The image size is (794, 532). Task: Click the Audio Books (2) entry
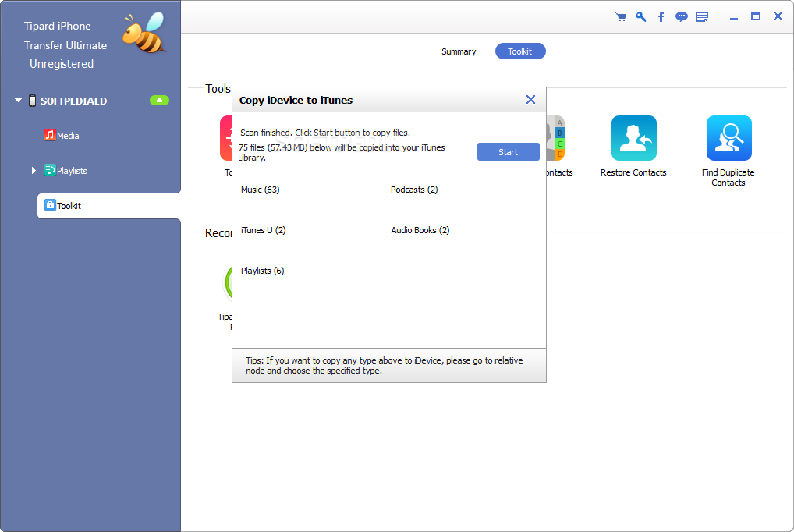coord(420,230)
